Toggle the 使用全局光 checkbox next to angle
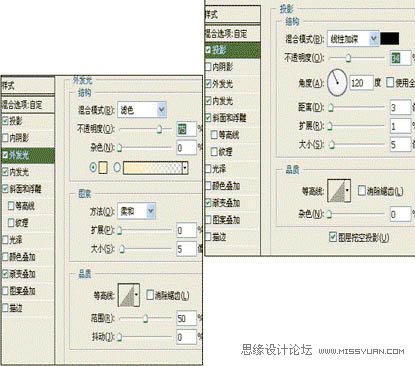 pos(390,82)
